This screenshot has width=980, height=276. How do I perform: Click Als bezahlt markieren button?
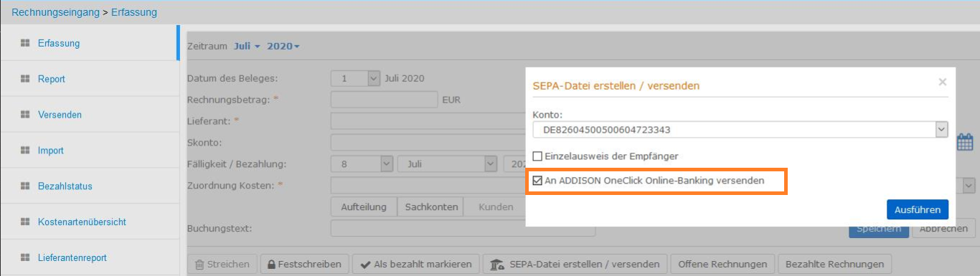(x=416, y=264)
